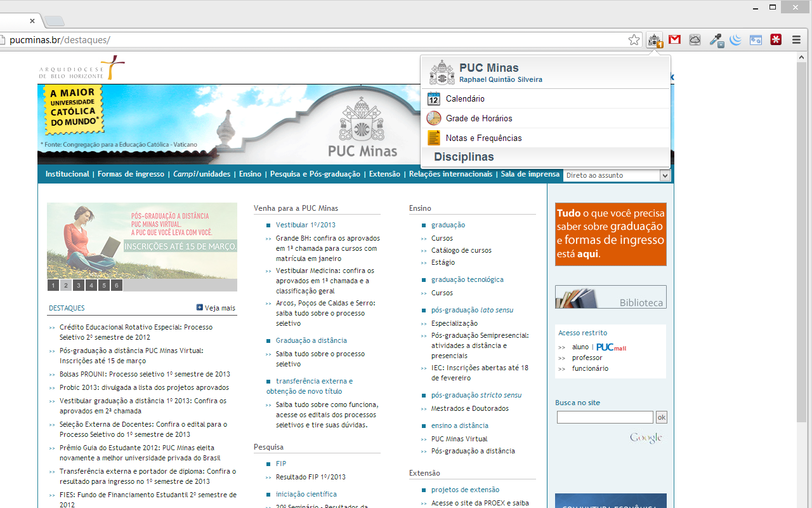The width and height of the screenshot is (812, 508).
Task: Click the cloud extension icon
Action: click(695, 40)
